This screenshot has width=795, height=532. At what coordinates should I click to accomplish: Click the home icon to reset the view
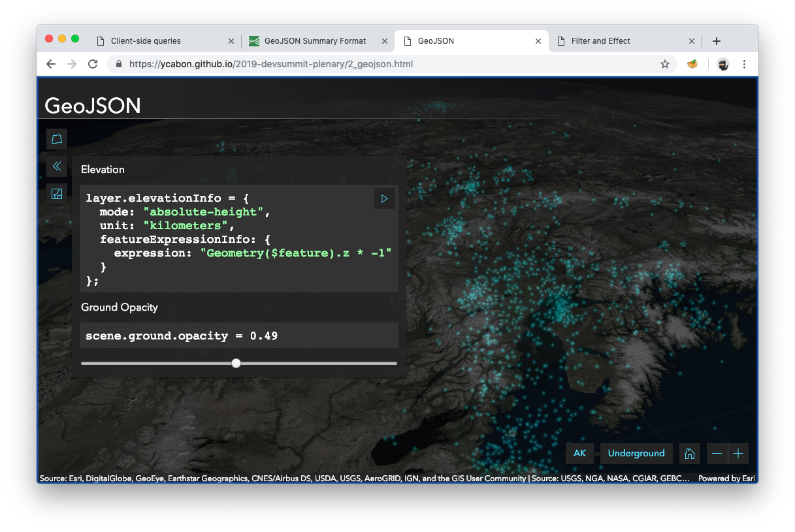[689, 453]
